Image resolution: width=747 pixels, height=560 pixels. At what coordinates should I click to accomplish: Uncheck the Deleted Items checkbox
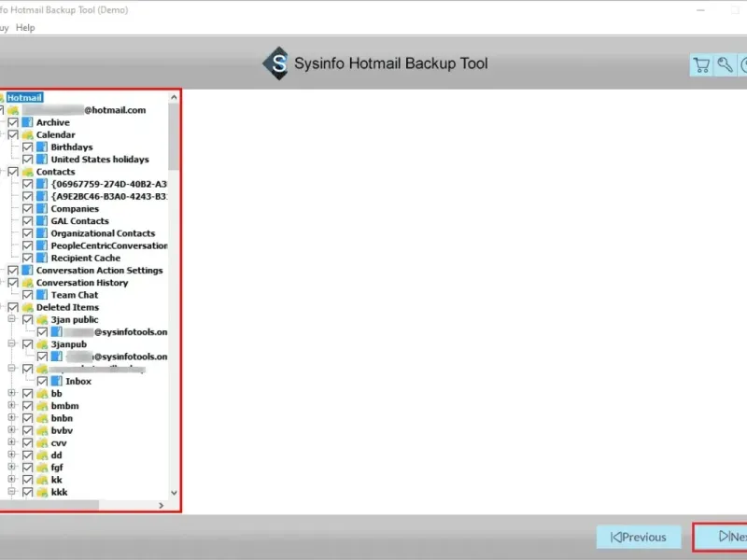[13, 308]
